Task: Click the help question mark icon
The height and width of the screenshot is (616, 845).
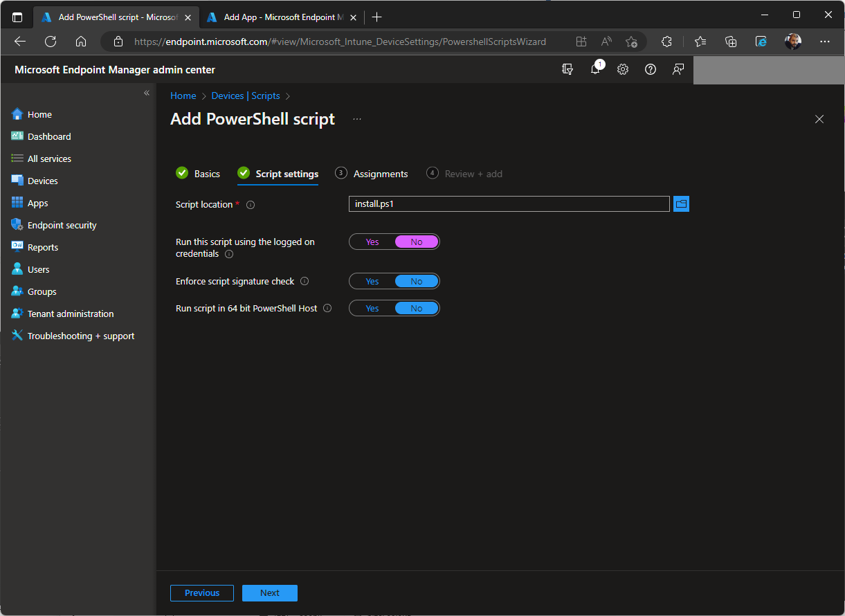Action: click(x=651, y=69)
